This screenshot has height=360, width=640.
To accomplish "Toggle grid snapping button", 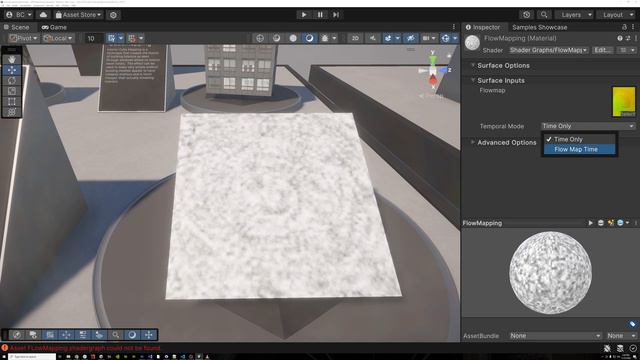I will tap(111, 38).
